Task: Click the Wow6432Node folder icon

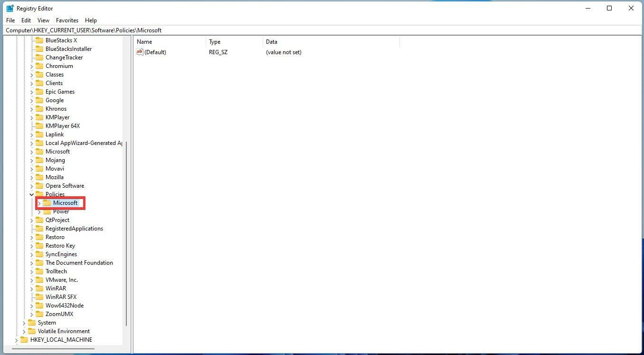Action: 40,305
